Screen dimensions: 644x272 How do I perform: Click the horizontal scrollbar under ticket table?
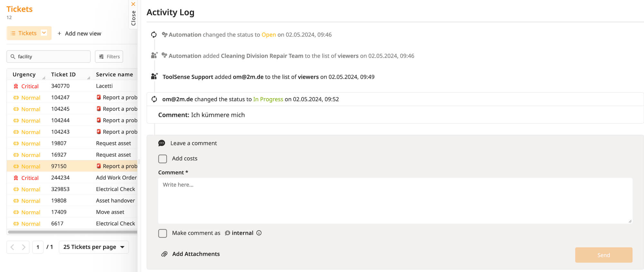coord(72,232)
